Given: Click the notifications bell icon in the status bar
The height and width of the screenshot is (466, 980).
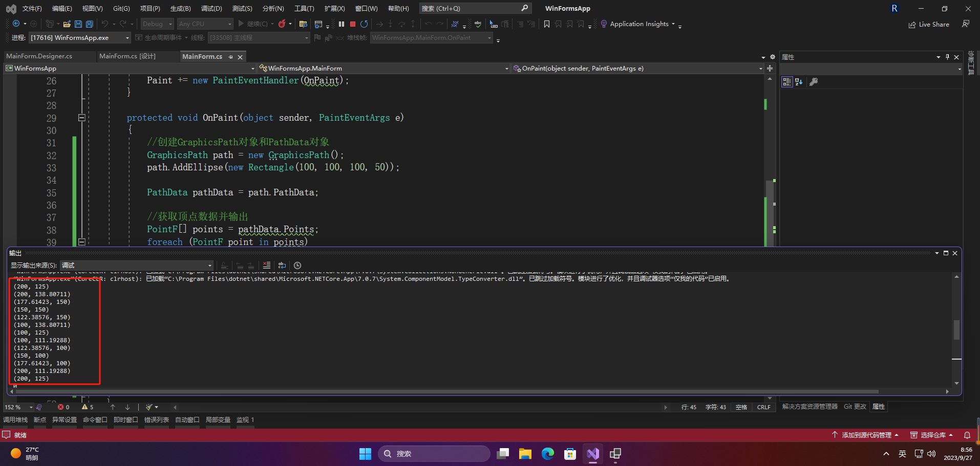Looking at the screenshot, I should point(967,435).
